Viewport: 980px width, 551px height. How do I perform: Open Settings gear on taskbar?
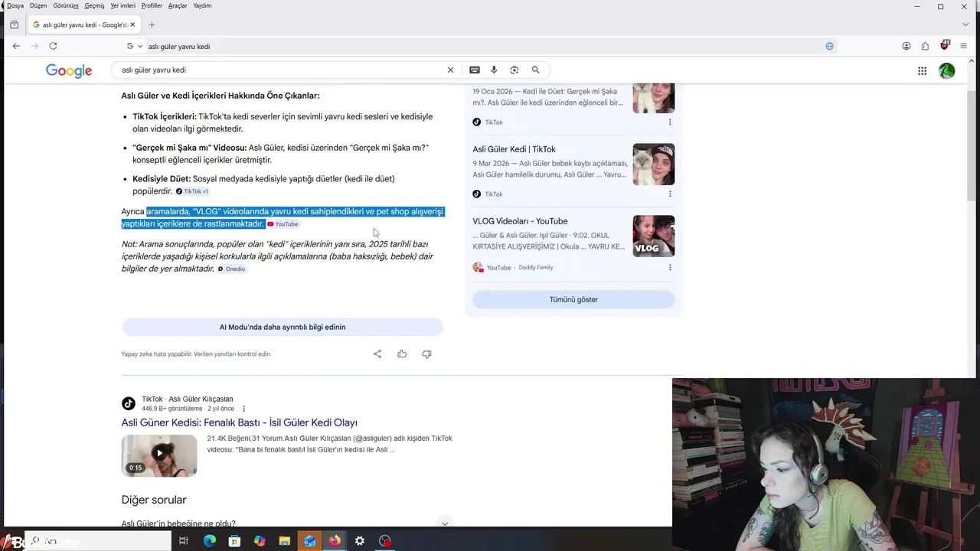coord(360,541)
